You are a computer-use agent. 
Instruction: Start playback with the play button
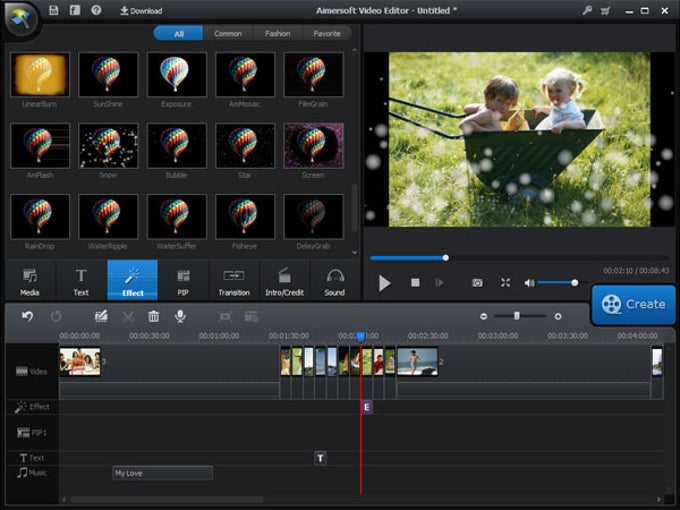[x=384, y=283]
